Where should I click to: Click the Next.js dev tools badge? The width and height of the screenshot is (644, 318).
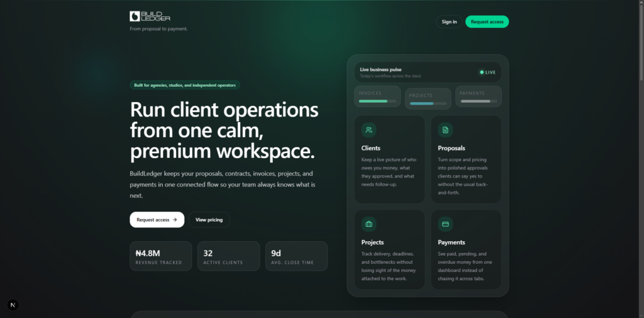click(x=13, y=305)
